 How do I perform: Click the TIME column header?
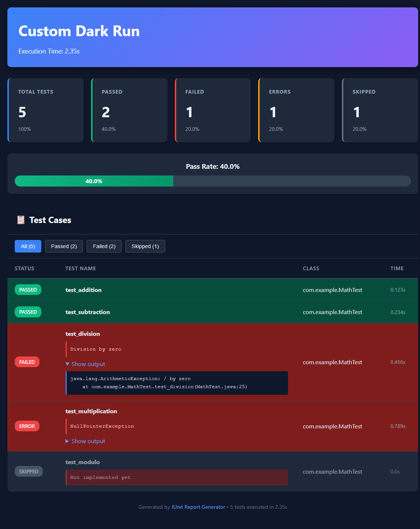(397, 268)
